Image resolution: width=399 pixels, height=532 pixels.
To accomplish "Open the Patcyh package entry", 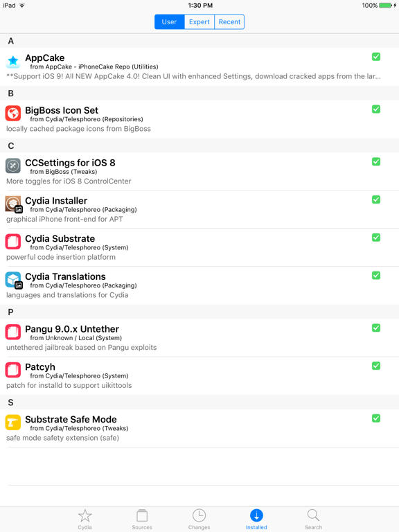I will tap(199, 375).
